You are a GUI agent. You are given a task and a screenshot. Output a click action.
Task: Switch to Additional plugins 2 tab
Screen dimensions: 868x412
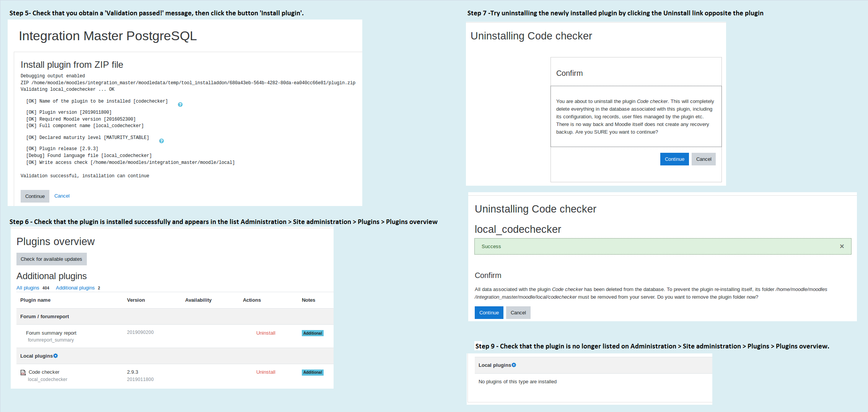point(78,288)
